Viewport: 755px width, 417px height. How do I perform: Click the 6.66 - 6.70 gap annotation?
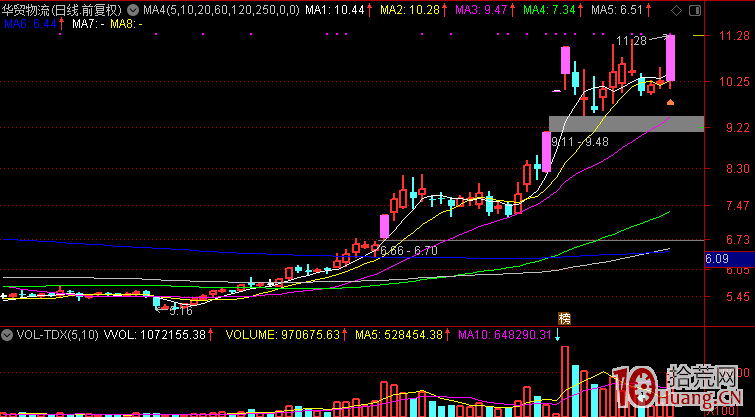[x=409, y=251]
